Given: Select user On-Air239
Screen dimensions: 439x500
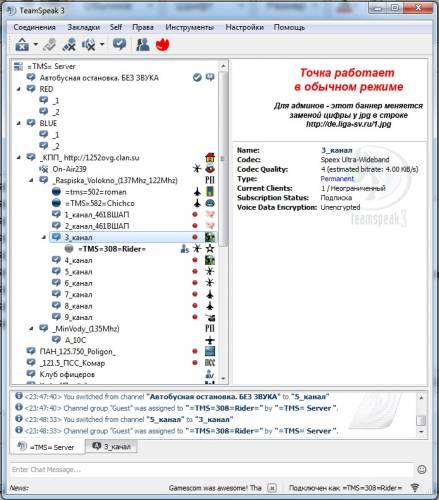Looking at the screenshot, I should pyautogui.click(x=69, y=169).
